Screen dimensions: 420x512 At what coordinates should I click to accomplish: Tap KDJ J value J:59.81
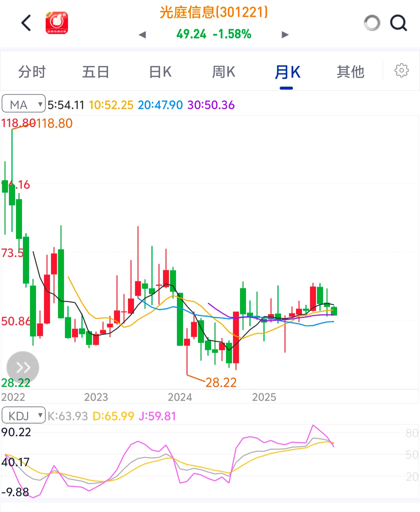[157, 416]
